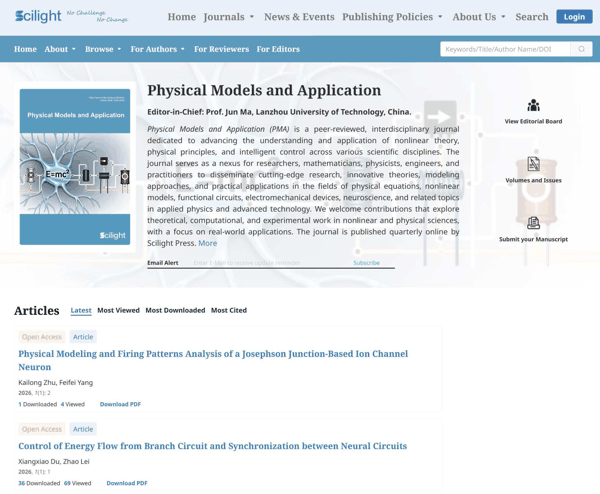Switch to the Most Viewed tab
The height and width of the screenshot is (494, 600).
pos(118,310)
